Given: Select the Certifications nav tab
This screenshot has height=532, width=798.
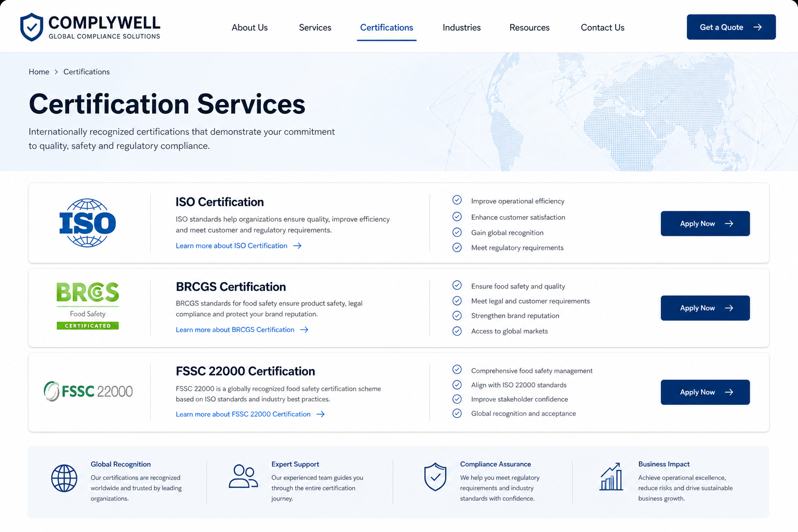Looking at the screenshot, I should pos(387,28).
